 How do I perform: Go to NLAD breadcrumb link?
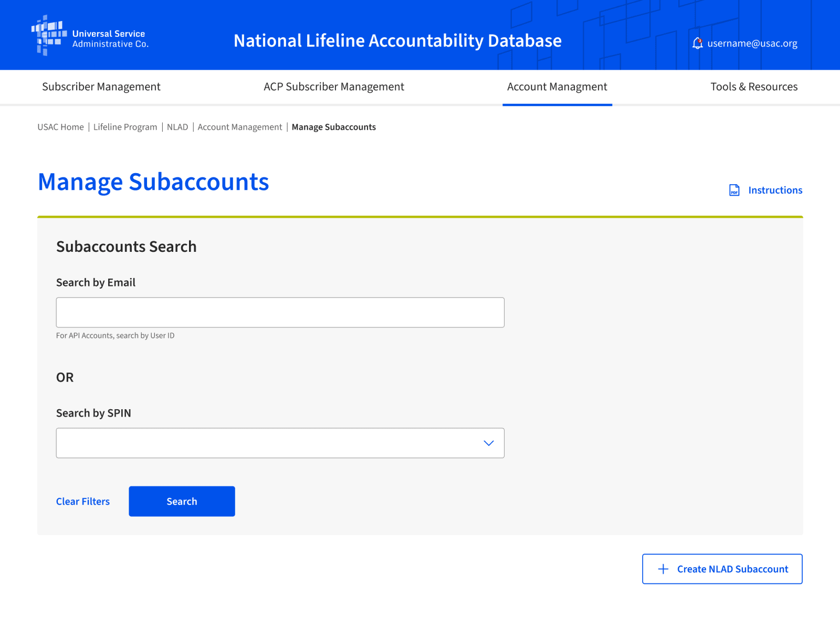point(177,127)
